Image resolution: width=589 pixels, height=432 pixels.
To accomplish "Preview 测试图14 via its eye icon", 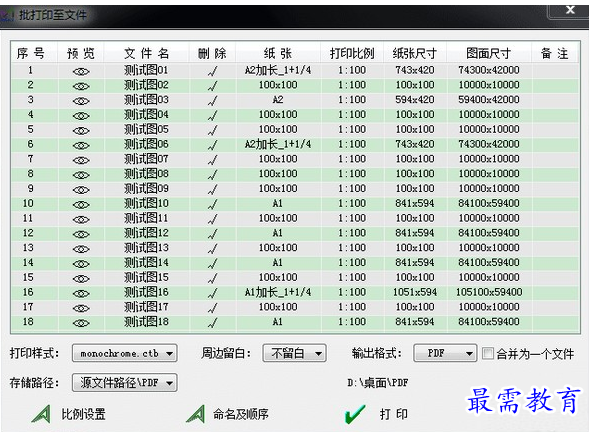I will tap(81, 264).
